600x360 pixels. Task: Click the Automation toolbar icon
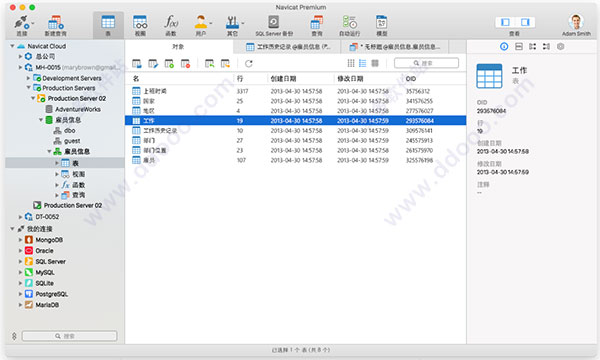click(x=350, y=22)
